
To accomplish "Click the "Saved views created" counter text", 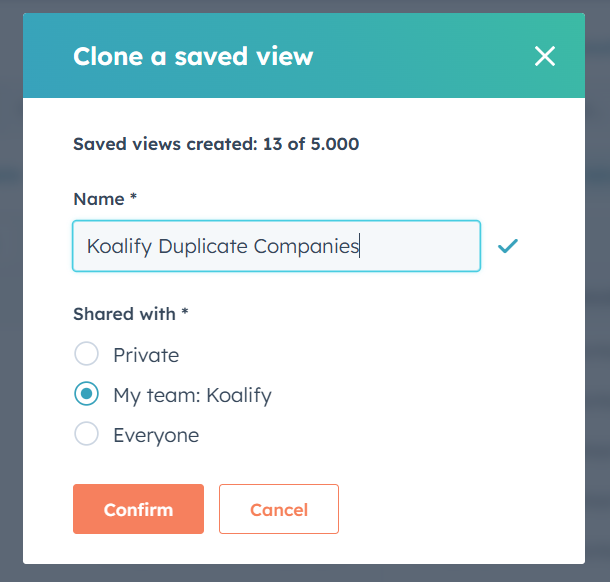I will pos(216,144).
